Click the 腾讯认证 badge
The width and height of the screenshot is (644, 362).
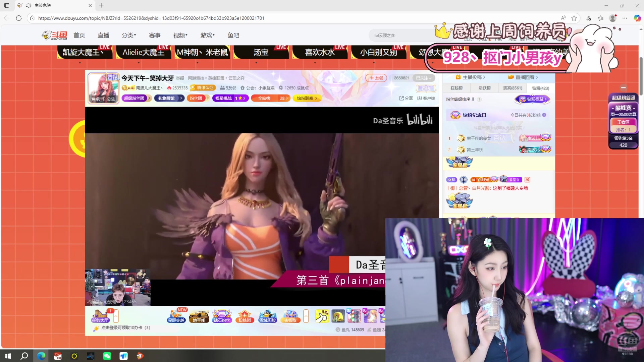(x=203, y=88)
